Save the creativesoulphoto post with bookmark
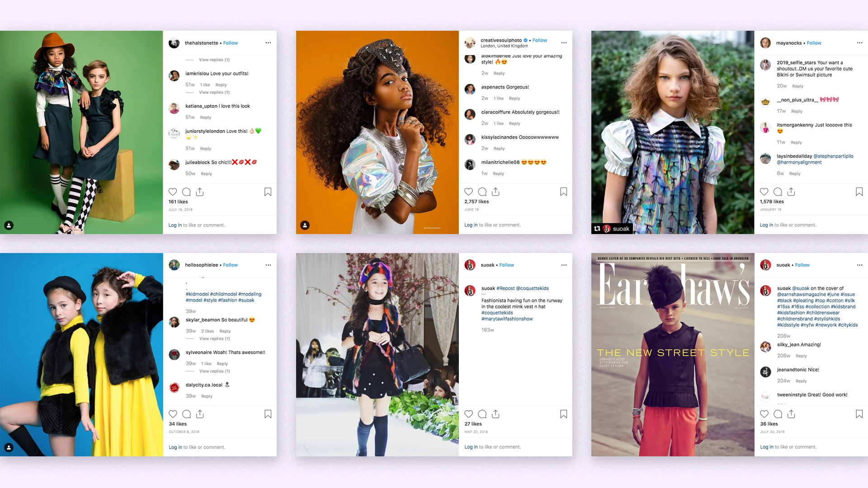 pos(564,192)
